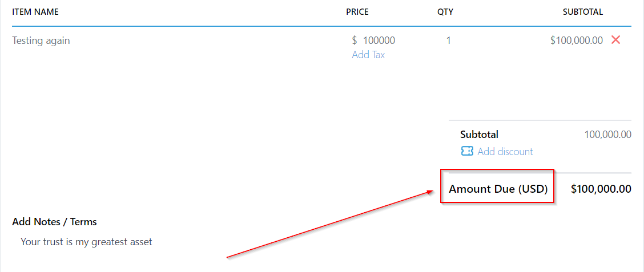Click the ITEM NAME column header
The width and height of the screenshot is (644, 272).
click(x=35, y=11)
